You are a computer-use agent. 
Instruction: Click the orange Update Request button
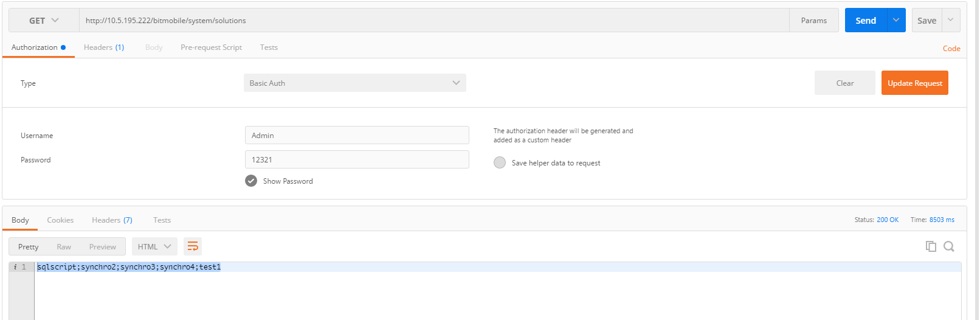click(x=914, y=83)
